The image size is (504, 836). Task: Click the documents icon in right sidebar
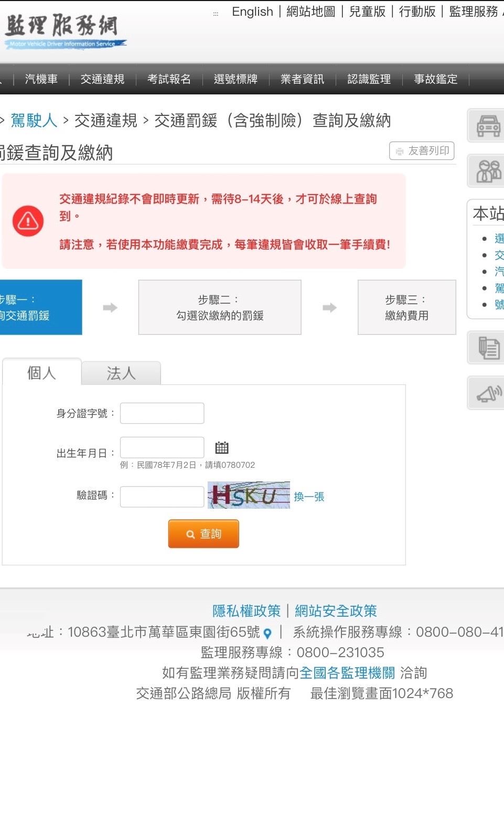[488, 348]
